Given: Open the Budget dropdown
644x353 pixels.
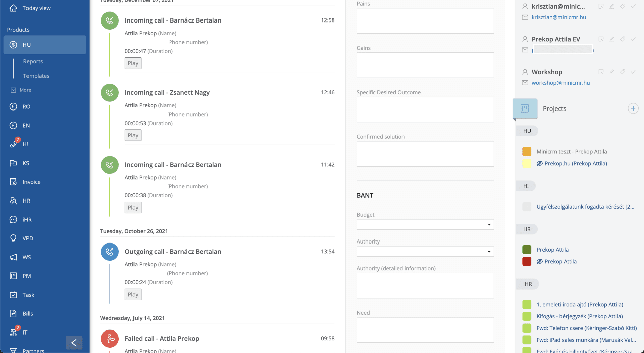Looking at the screenshot, I should (425, 224).
